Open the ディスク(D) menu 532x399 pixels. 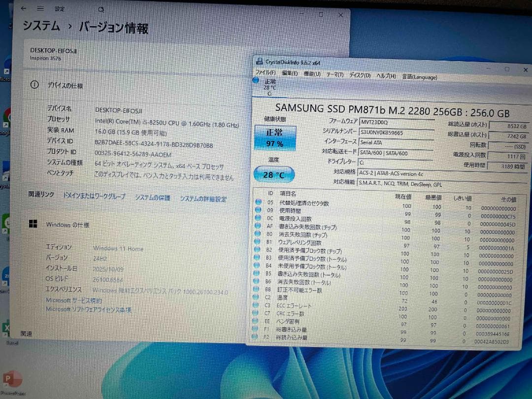360,75
